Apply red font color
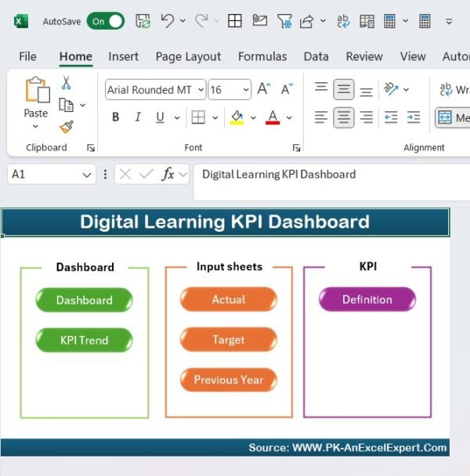The width and height of the screenshot is (470, 476). click(x=273, y=117)
